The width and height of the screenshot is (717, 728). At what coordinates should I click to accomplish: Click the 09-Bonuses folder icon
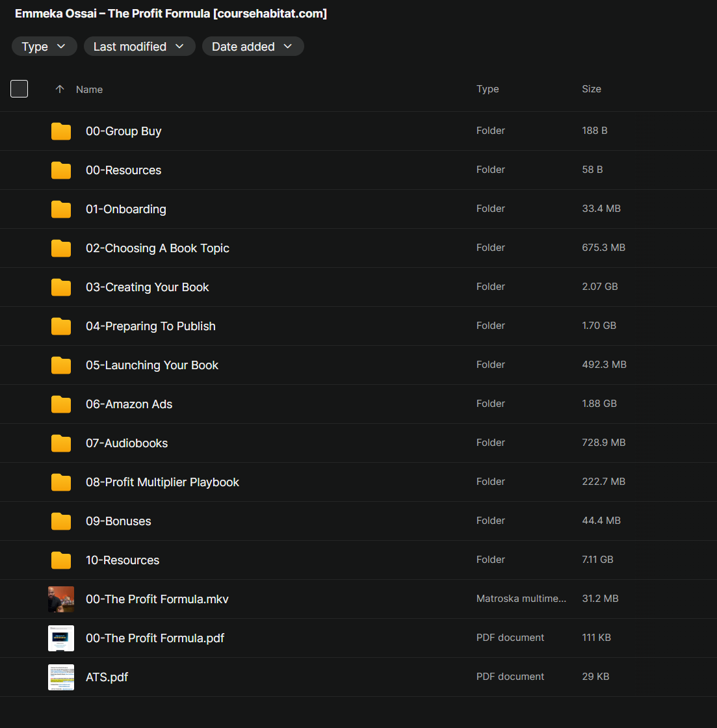61,521
